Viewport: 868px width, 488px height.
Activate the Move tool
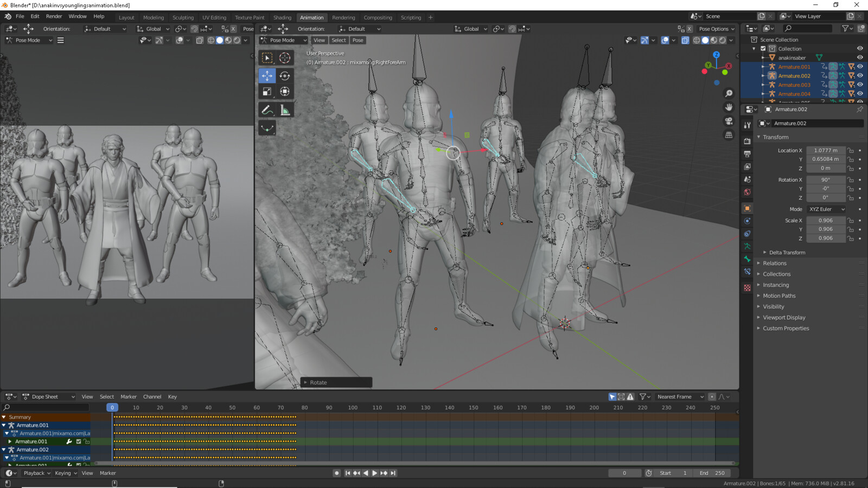(267, 76)
